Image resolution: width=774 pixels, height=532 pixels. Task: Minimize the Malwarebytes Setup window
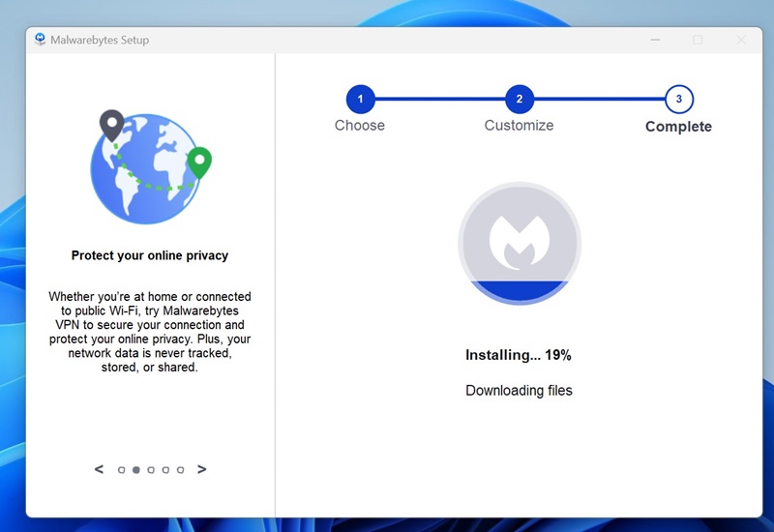656,40
